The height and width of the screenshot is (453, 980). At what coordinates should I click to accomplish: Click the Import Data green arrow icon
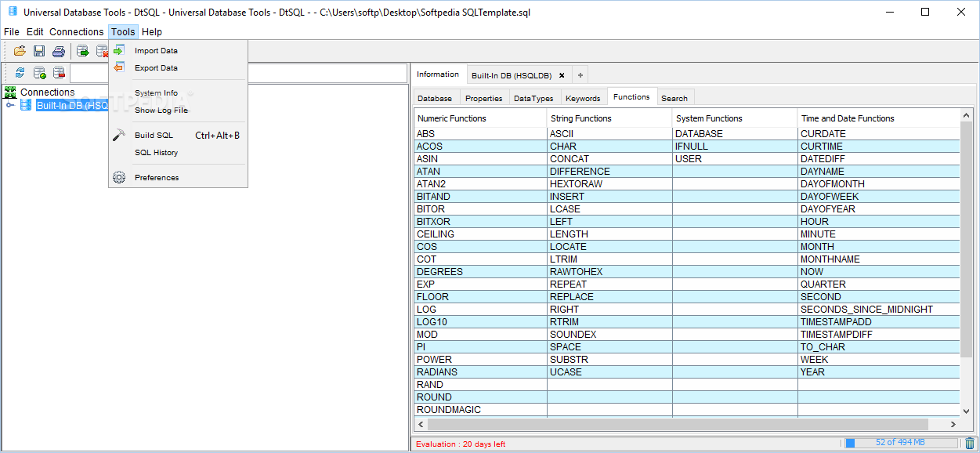119,50
